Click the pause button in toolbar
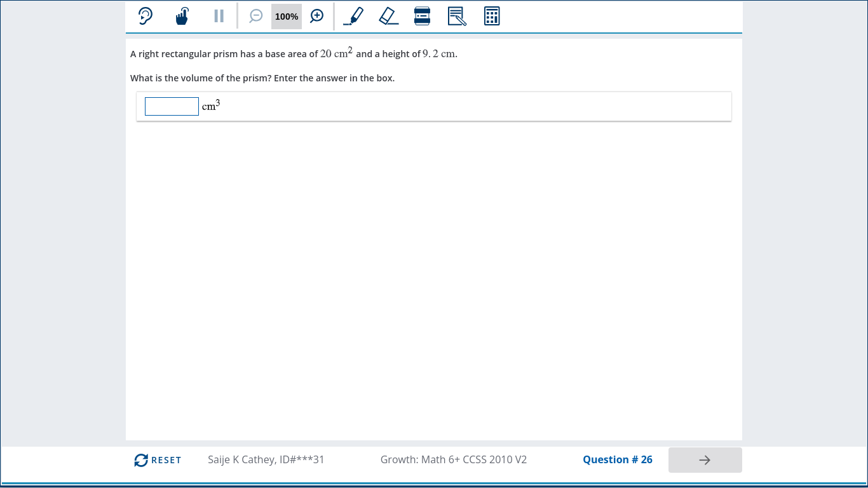This screenshot has height=488, width=868. [219, 16]
